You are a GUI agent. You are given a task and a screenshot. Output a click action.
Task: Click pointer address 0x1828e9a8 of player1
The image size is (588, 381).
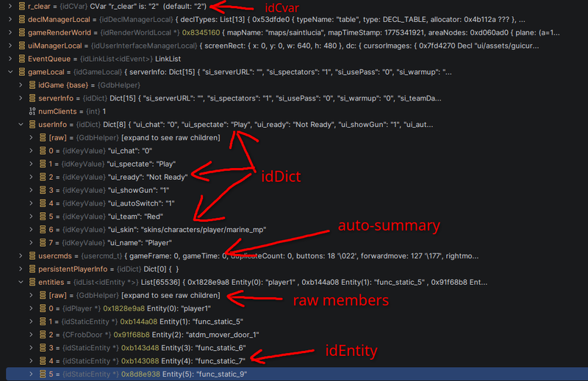coord(123,308)
